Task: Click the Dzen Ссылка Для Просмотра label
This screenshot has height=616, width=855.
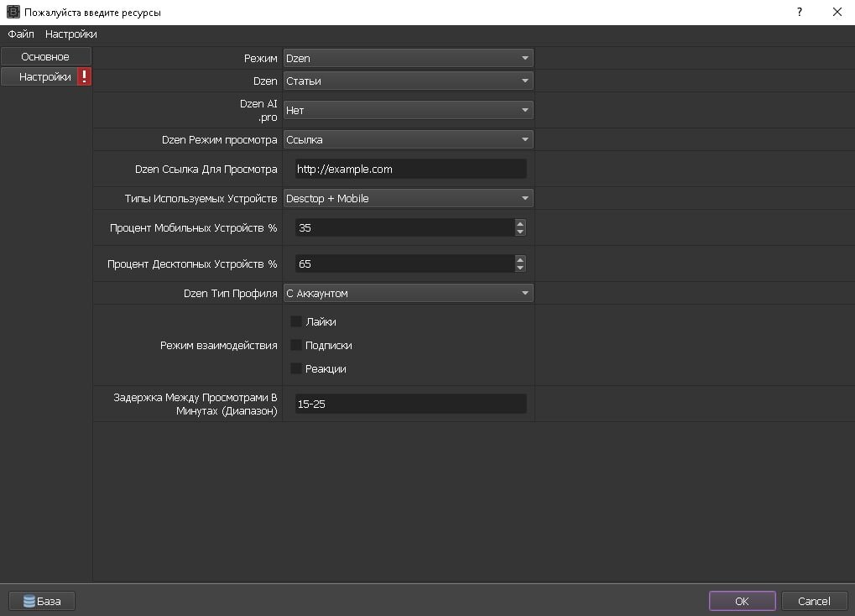Action: pos(206,170)
